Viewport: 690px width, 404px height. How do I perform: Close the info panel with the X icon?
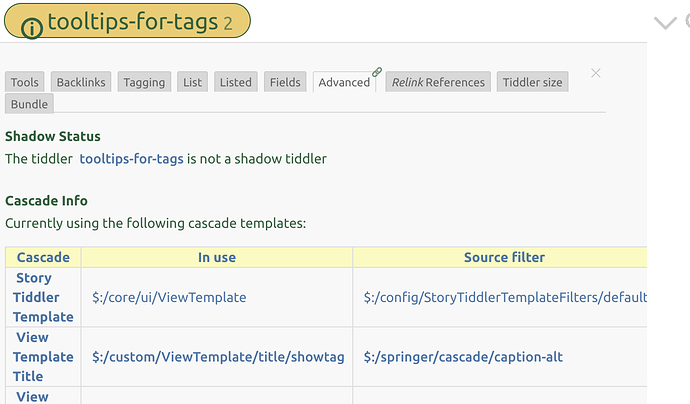(x=596, y=73)
